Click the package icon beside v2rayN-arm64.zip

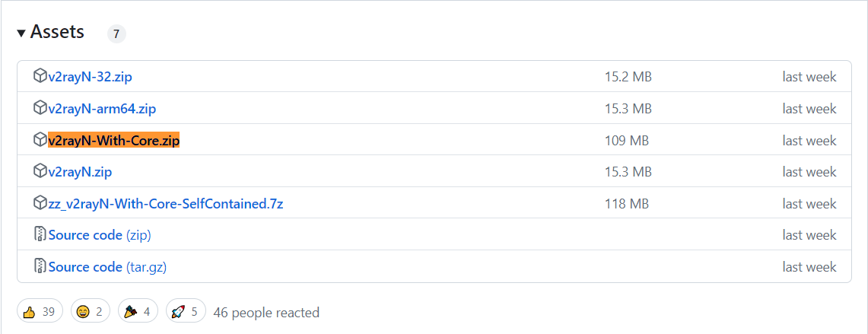40,108
